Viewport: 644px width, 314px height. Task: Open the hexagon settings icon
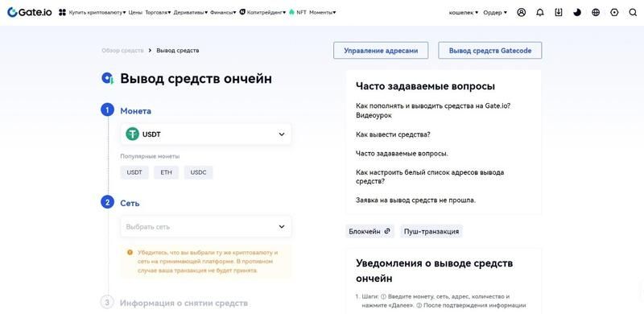pos(614,12)
